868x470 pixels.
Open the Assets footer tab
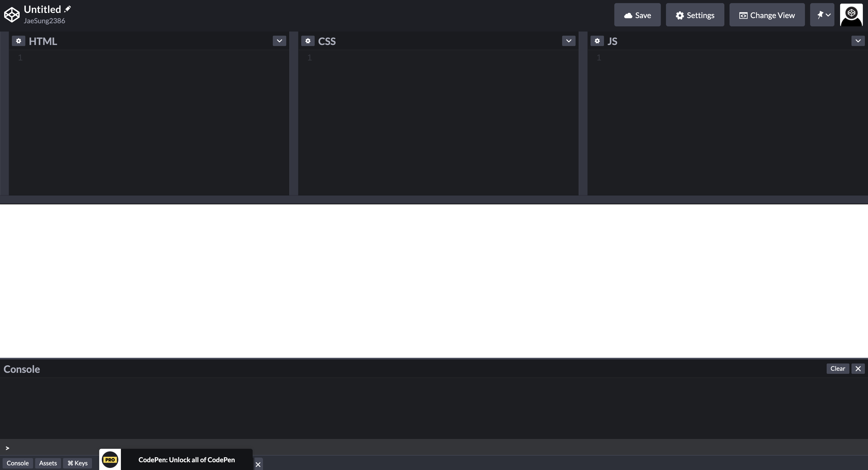pos(48,463)
